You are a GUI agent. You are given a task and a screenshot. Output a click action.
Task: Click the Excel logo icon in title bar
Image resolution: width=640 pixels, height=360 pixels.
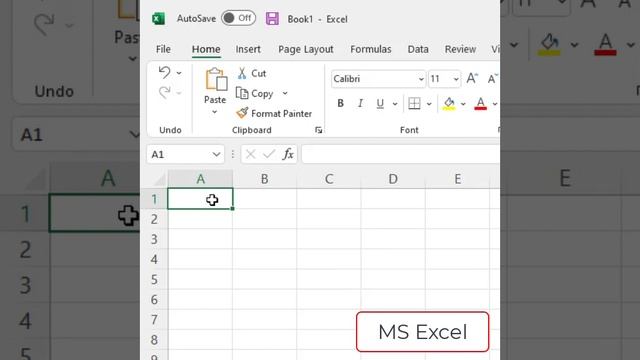[x=158, y=19]
